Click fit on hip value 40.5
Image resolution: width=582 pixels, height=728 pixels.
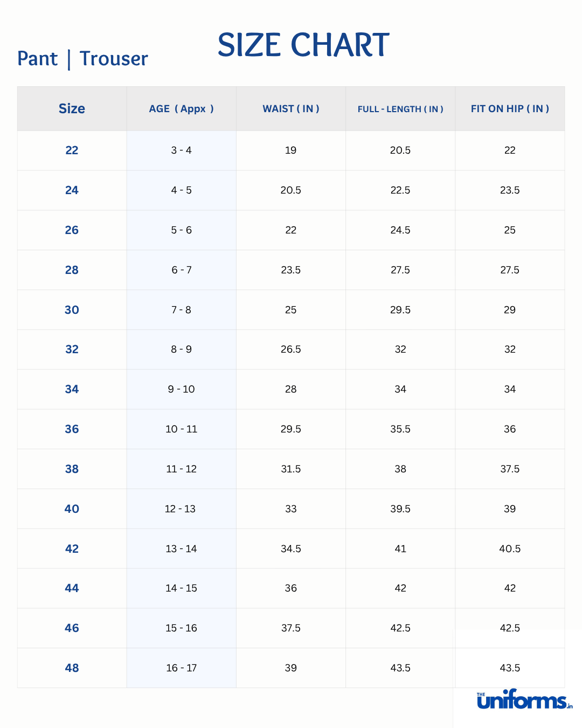point(510,549)
